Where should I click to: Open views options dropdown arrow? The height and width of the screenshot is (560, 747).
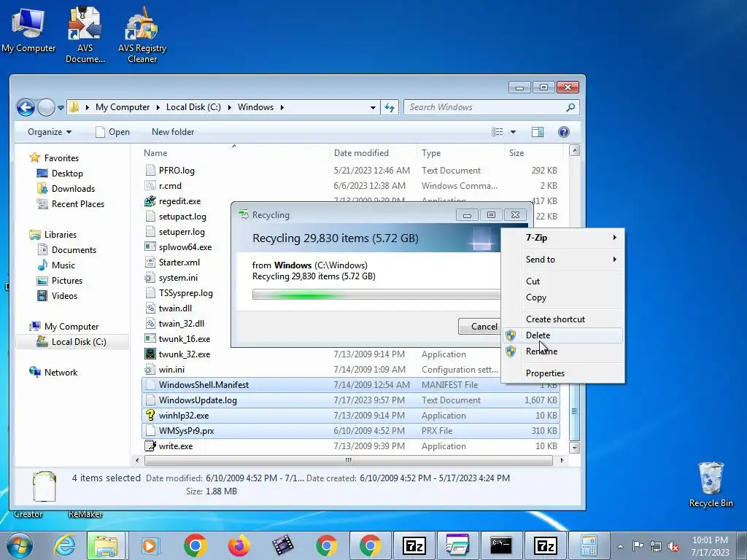click(513, 132)
